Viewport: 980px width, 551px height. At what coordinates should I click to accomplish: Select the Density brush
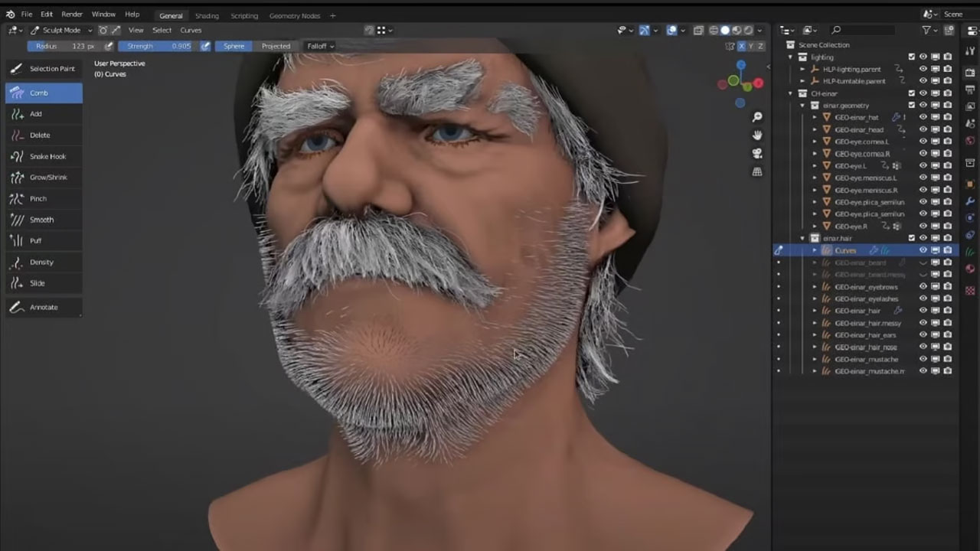(x=44, y=262)
